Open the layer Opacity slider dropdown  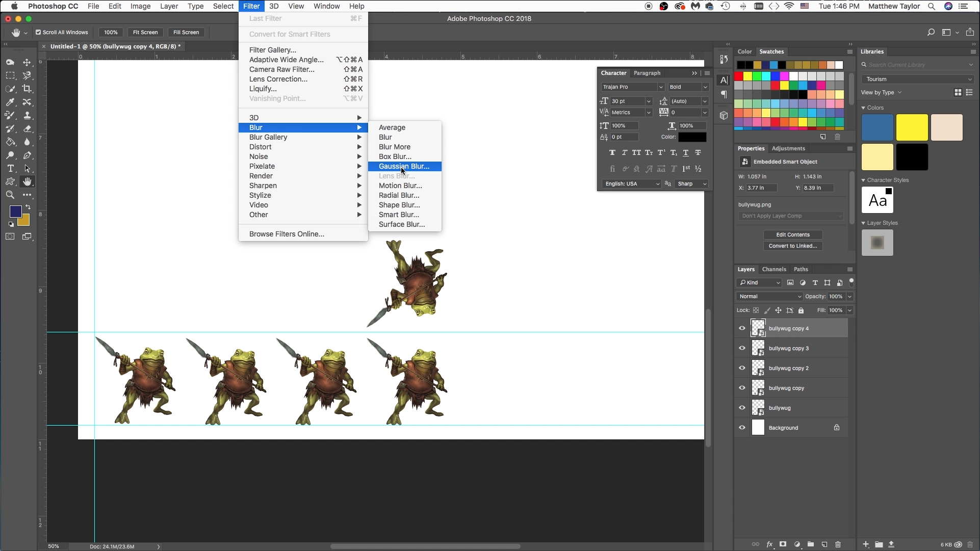coord(849,296)
